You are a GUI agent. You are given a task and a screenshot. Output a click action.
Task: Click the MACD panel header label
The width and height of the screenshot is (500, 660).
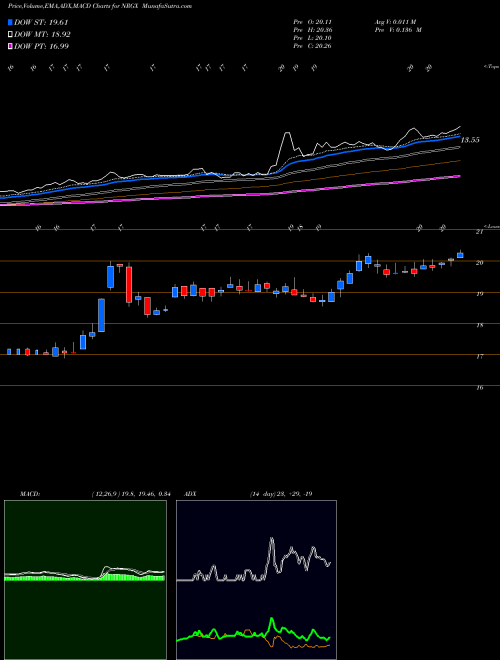30,494
